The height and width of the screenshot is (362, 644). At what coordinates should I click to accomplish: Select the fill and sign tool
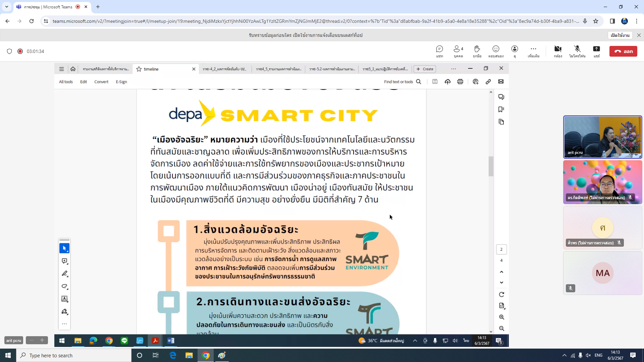(64, 312)
